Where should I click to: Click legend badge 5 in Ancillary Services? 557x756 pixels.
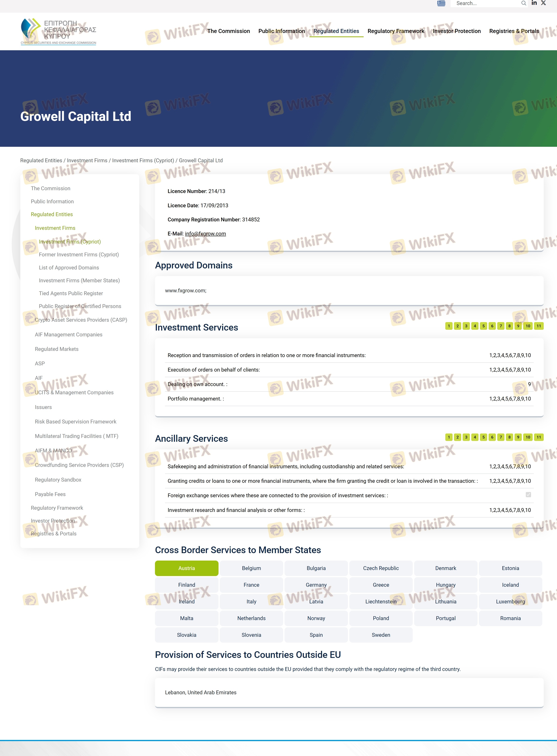483,437
